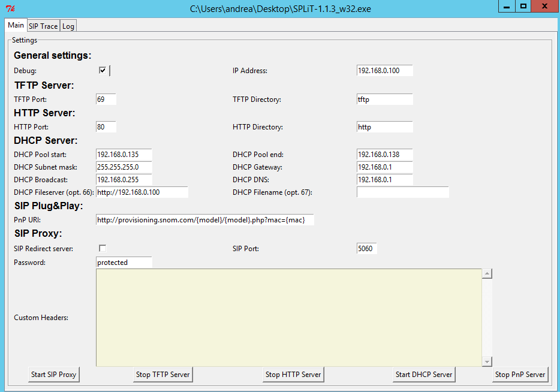Click the SIP Port field
The width and height of the screenshot is (560, 392).
click(x=366, y=248)
